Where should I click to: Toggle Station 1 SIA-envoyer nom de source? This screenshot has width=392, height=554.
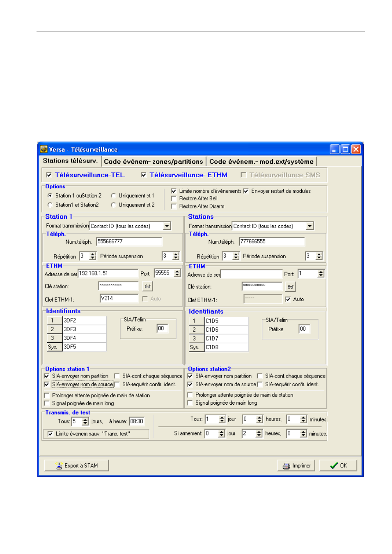point(47,385)
